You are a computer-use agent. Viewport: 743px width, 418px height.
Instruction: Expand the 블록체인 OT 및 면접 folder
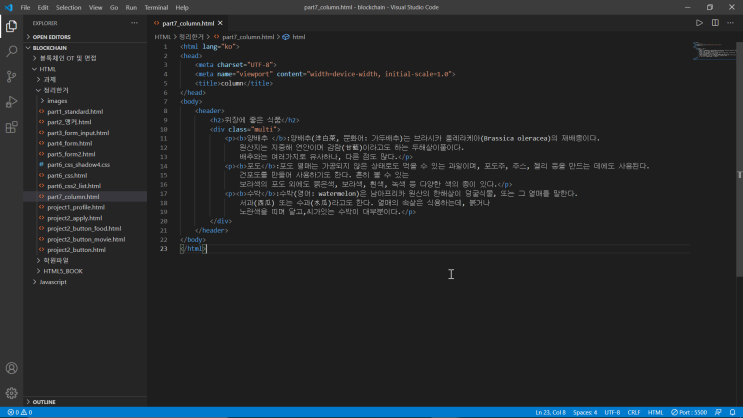85,58
